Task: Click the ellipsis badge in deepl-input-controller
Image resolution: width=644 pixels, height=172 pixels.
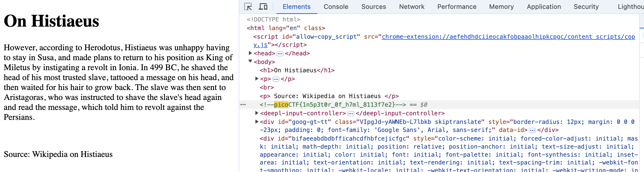Action: 351,113
